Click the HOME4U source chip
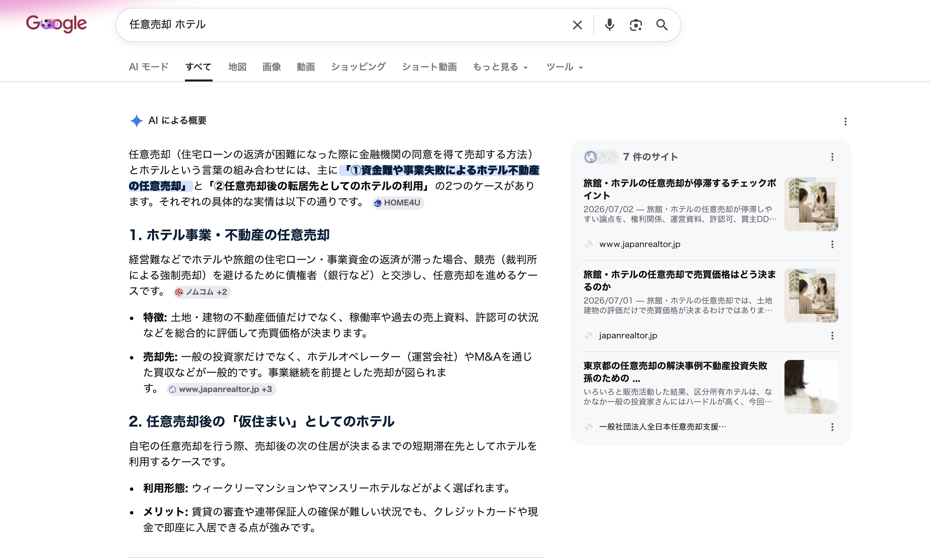This screenshot has width=930, height=560. tap(397, 203)
